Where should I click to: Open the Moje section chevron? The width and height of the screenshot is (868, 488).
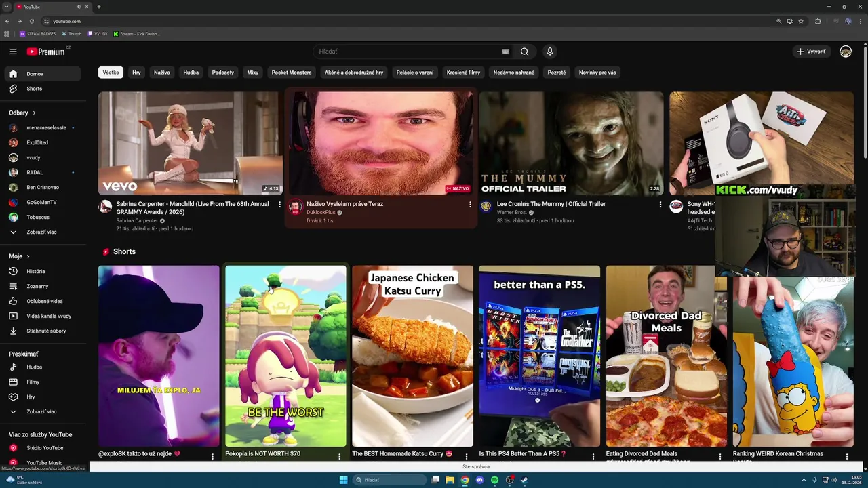[28, 256]
